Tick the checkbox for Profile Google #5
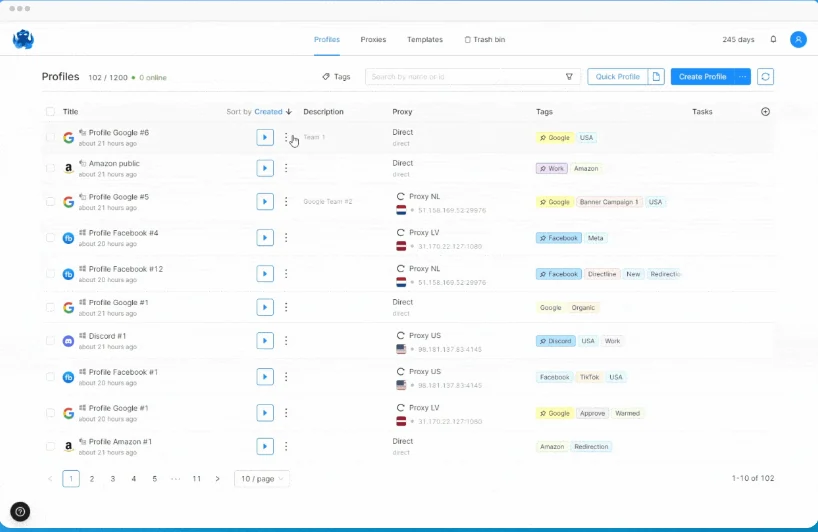The width and height of the screenshot is (818, 532). click(x=50, y=201)
